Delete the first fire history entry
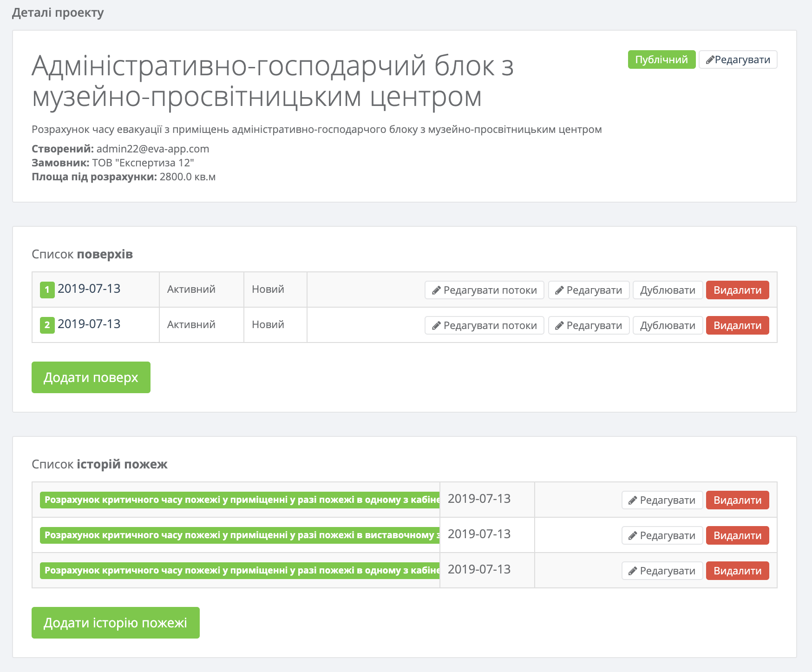Image resolution: width=812 pixels, height=672 pixels. 737,500
